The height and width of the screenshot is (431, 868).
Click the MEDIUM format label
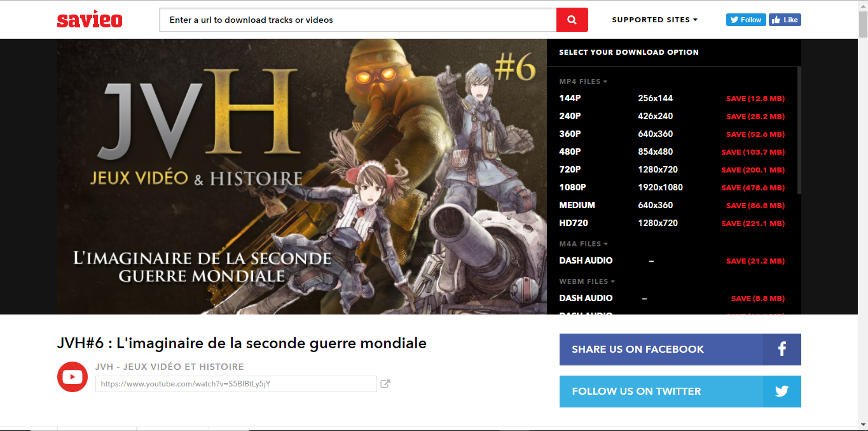[577, 205]
